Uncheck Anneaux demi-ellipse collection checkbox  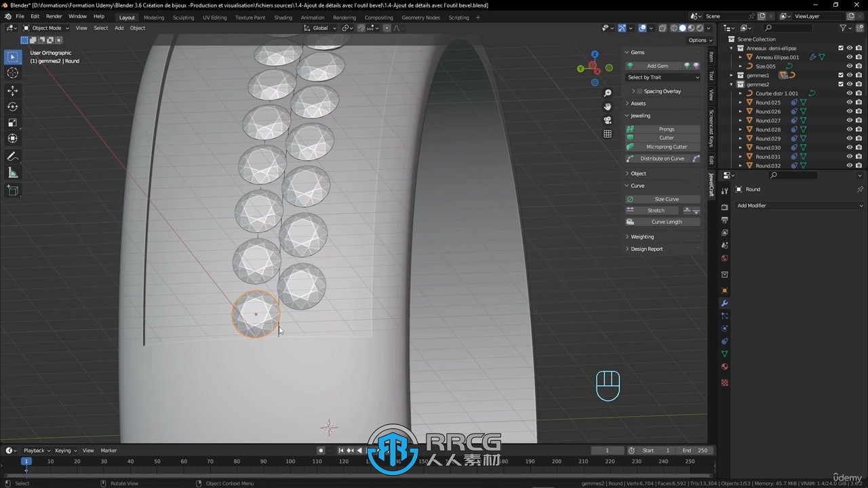(x=841, y=48)
